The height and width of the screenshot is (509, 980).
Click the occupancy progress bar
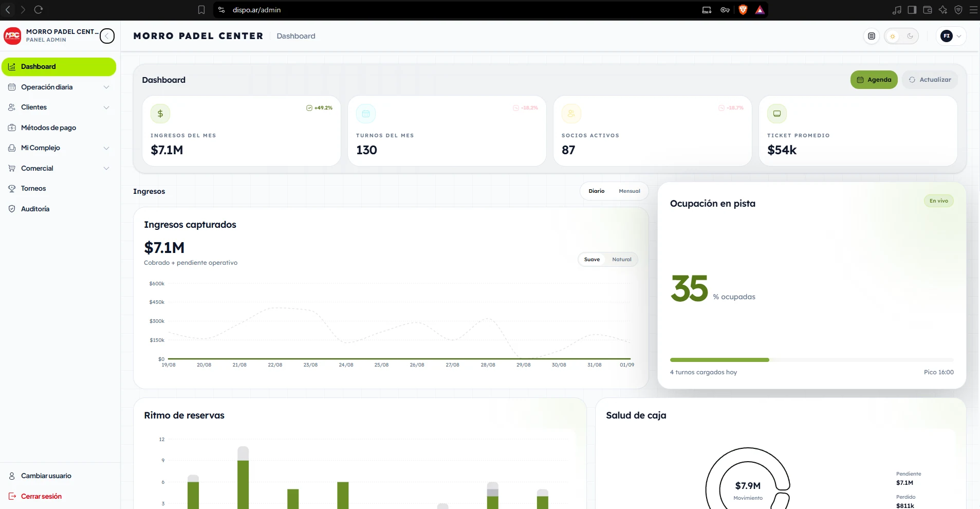coord(812,360)
